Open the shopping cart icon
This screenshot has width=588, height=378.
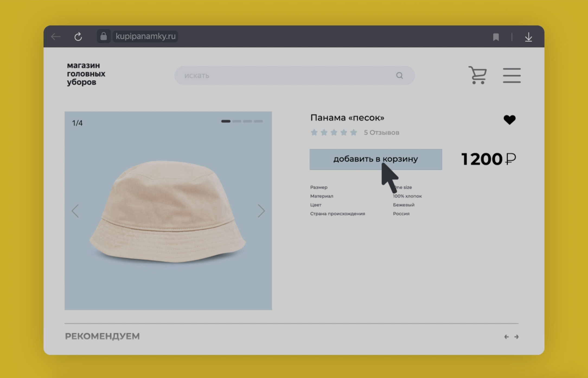tap(478, 75)
